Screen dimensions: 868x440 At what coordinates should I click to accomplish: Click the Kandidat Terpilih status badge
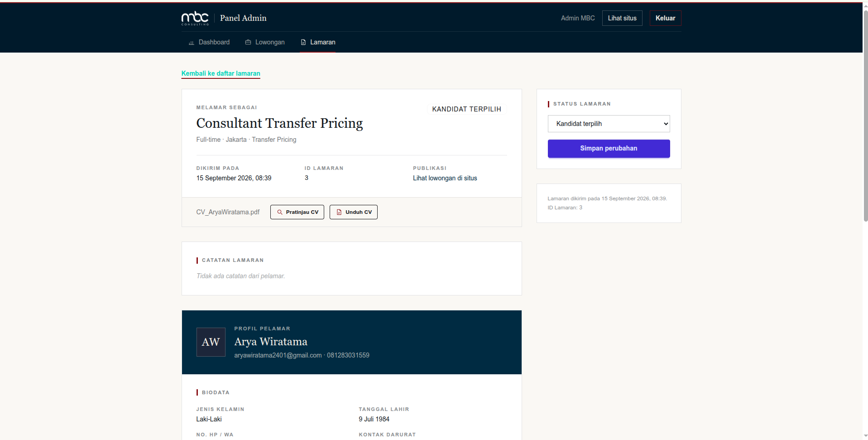coord(466,109)
